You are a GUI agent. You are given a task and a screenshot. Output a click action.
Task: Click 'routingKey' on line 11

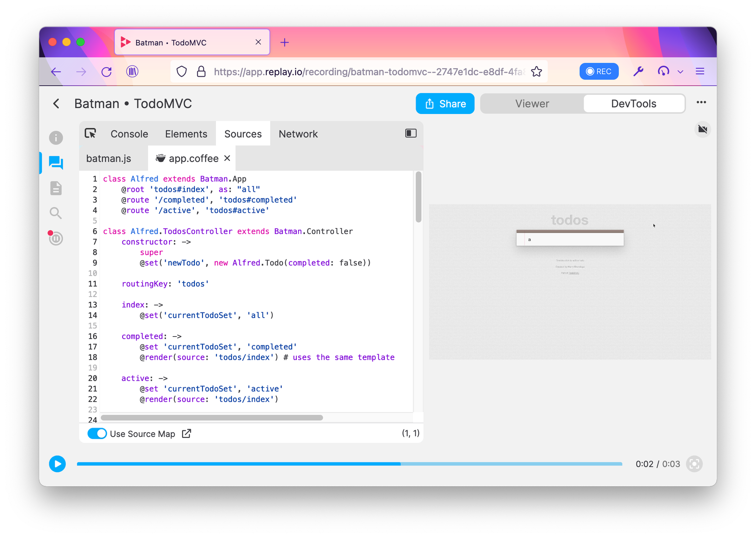144,284
